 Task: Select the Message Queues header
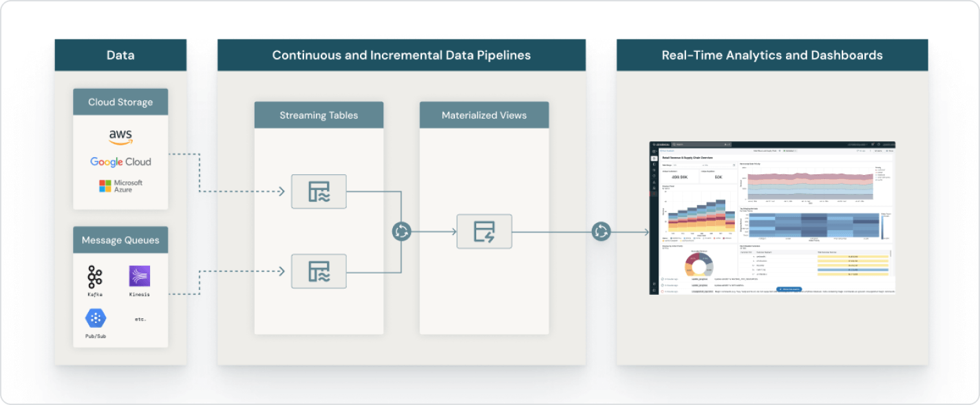[x=120, y=240]
